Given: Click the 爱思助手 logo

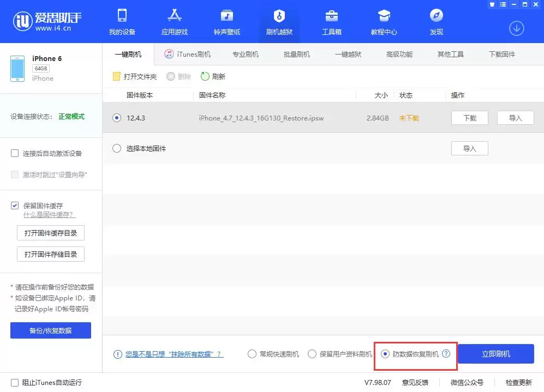Looking at the screenshot, I should coord(47,21).
